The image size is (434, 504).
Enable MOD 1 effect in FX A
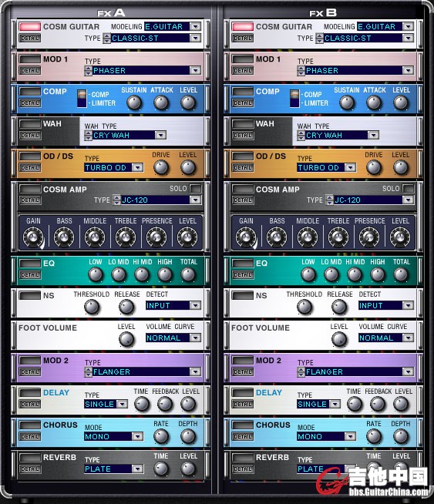point(30,59)
